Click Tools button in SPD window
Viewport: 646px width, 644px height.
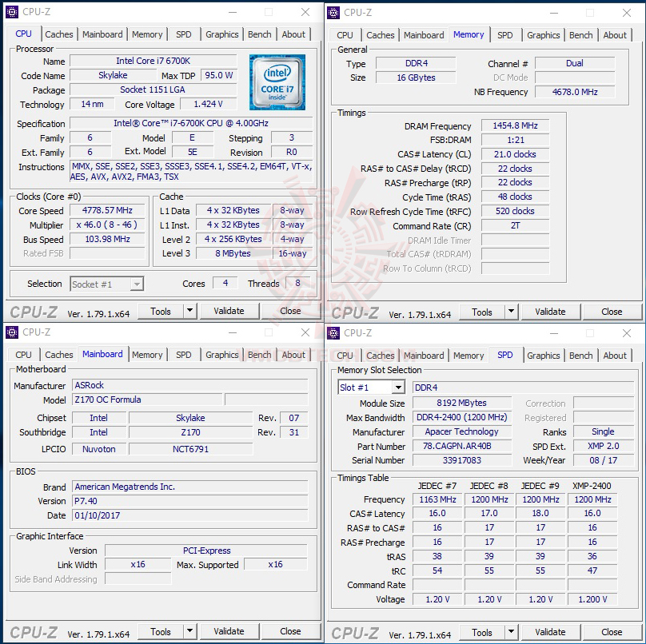[482, 632]
